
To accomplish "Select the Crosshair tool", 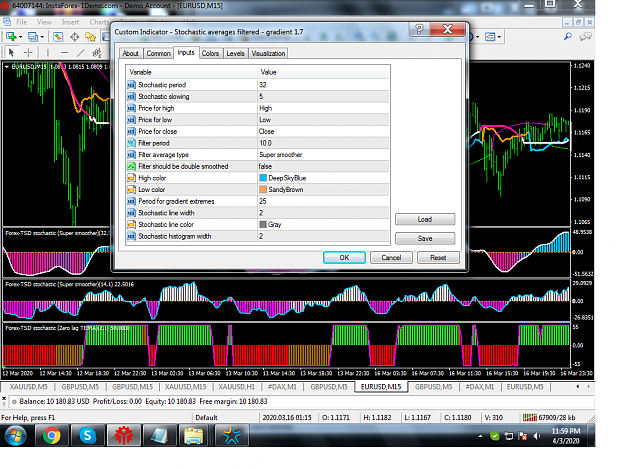I will click(28, 52).
